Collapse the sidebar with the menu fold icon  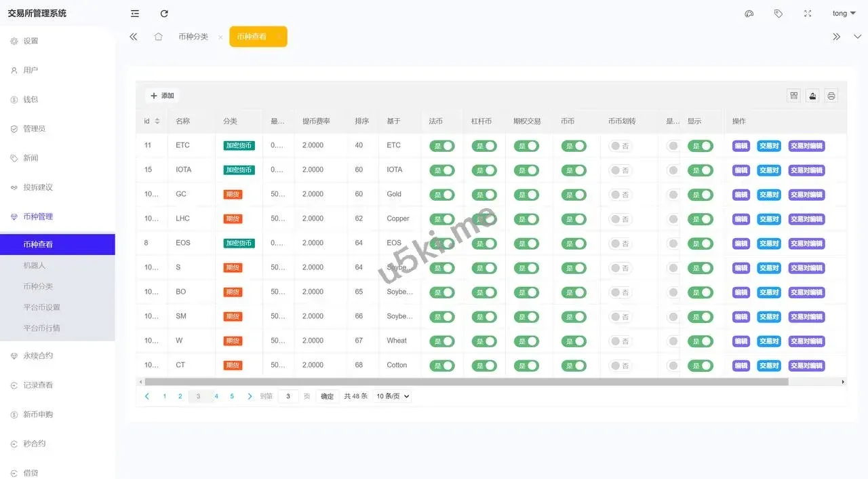pyautogui.click(x=135, y=14)
